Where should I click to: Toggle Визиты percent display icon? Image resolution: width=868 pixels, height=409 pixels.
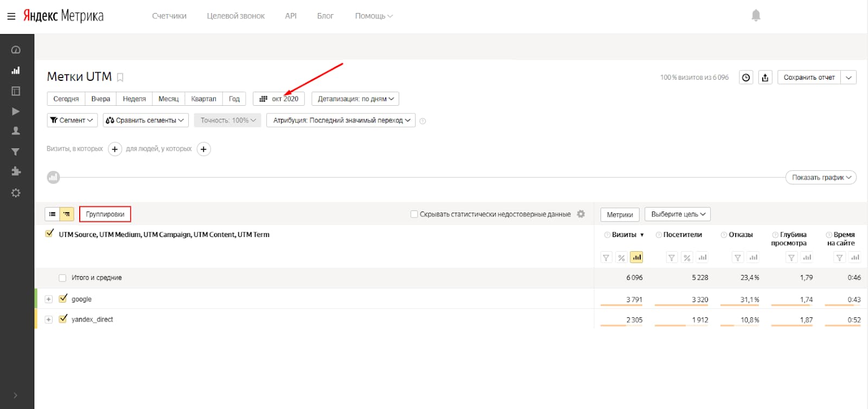[x=622, y=258]
